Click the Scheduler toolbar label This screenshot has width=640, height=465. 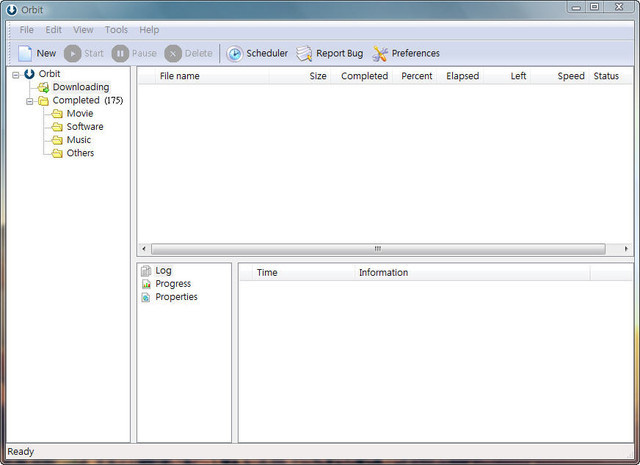267,53
